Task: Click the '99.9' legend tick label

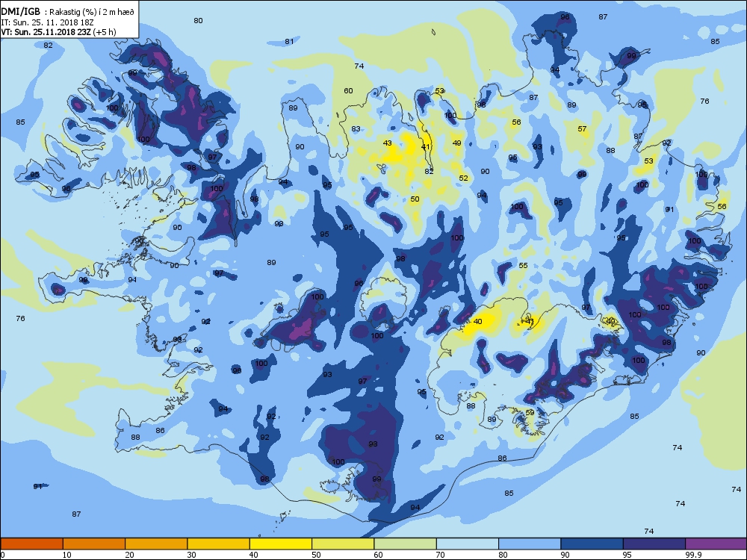Action: pos(692,555)
